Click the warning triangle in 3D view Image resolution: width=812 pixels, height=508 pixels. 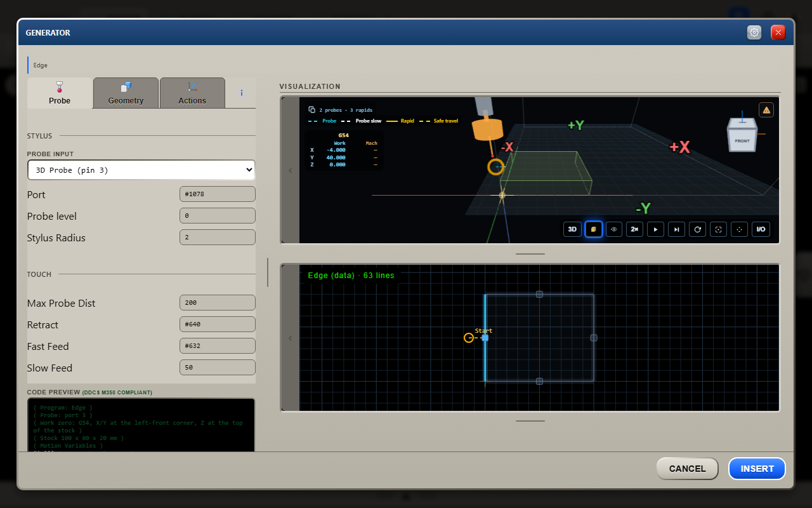pyautogui.click(x=766, y=110)
